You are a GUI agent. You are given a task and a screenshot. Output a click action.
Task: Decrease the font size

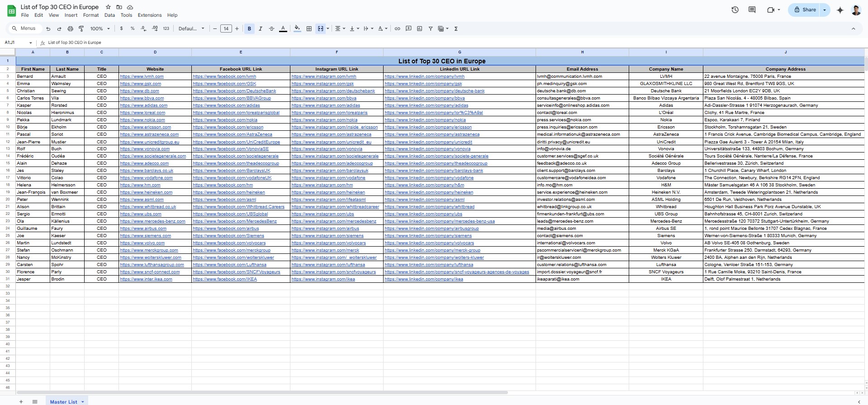(x=215, y=29)
